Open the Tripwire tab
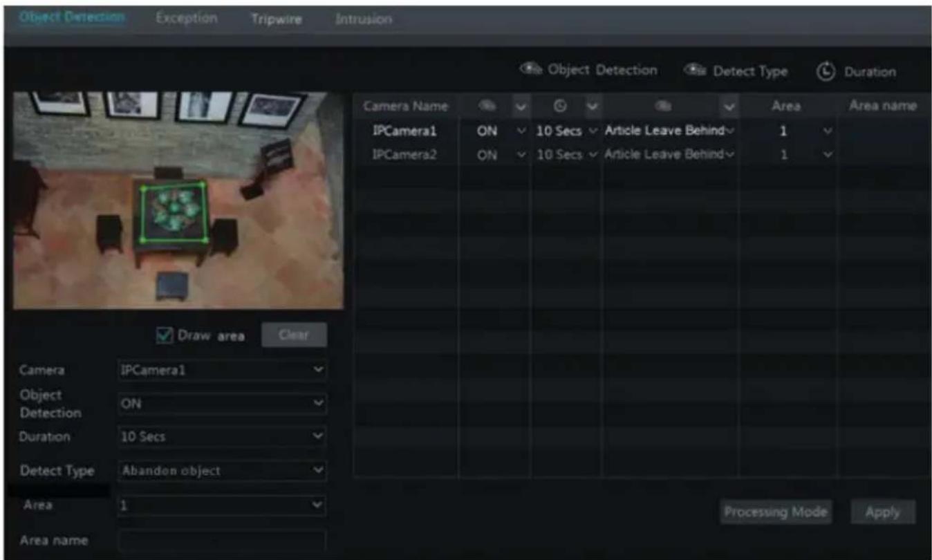The image size is (932, 560). (276, 19)
